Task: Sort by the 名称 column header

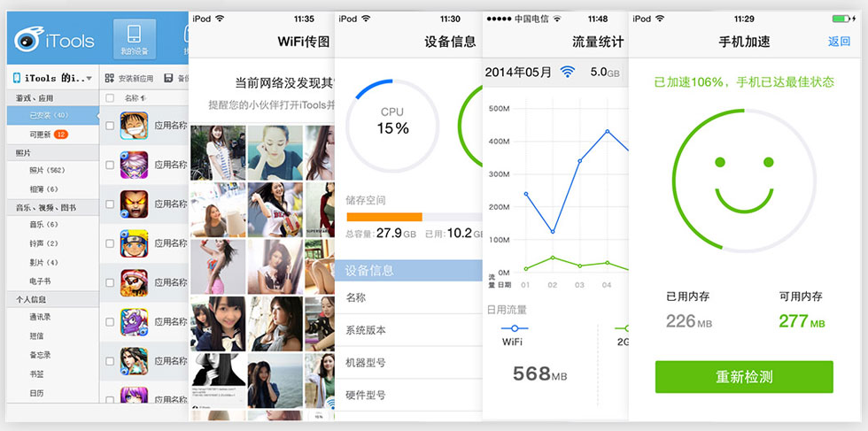Action: 135,98
